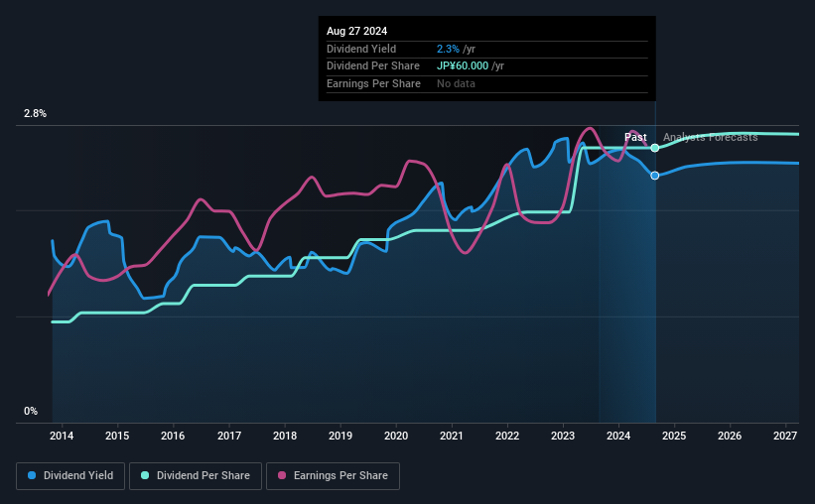Viewport: 815px width, 504px height.
Task: Click the 2017 year label on the axis
Action: pyautogui.click(x=228, y=436)
